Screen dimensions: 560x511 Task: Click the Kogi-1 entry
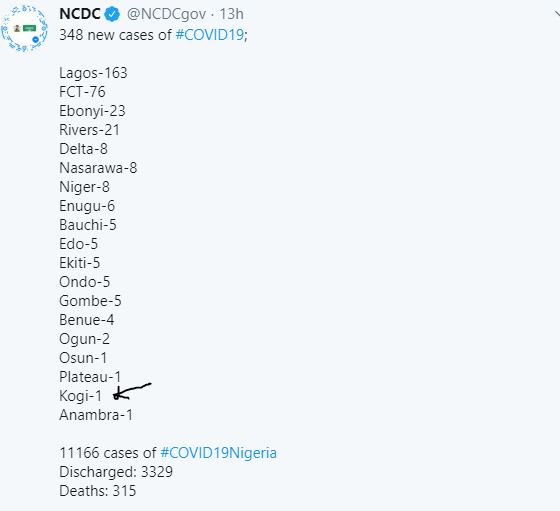click(x=80, y=396)
